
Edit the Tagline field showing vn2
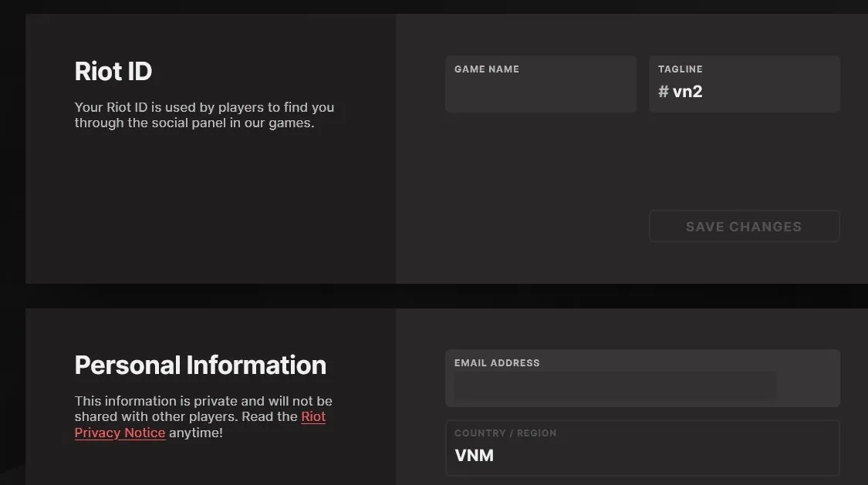tap(745, 84)
